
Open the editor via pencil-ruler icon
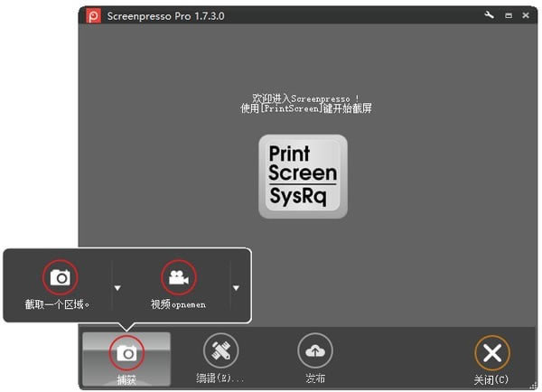(x=220, y=351)
